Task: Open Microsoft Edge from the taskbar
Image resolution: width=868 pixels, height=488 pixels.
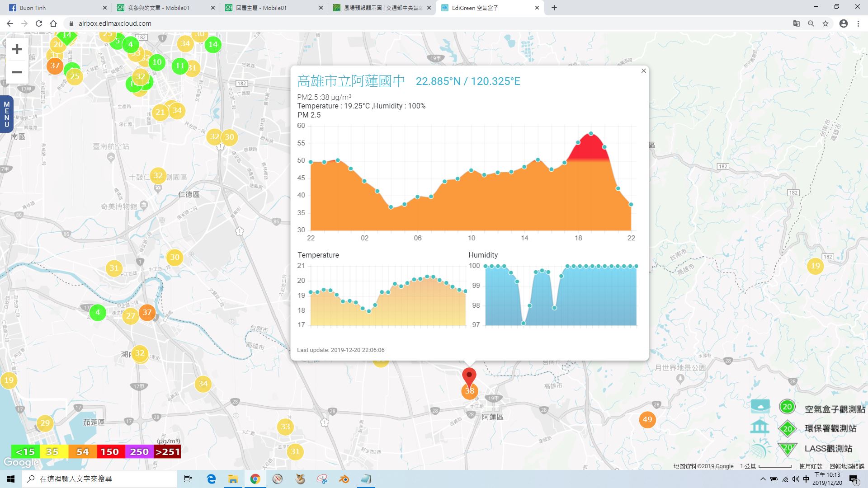Action: [211, 479]
